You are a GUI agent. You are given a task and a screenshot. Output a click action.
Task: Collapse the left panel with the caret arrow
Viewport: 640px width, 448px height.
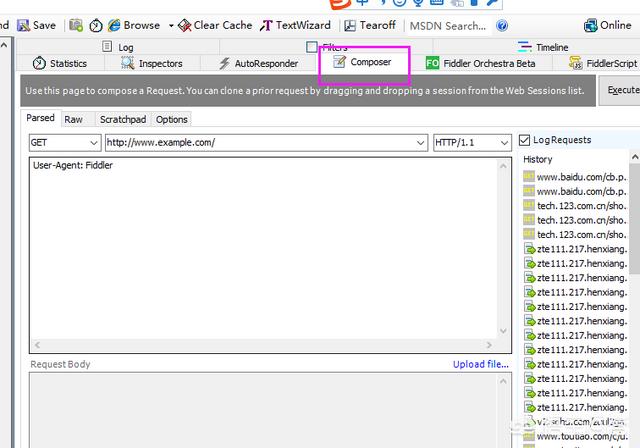(4, 45)
